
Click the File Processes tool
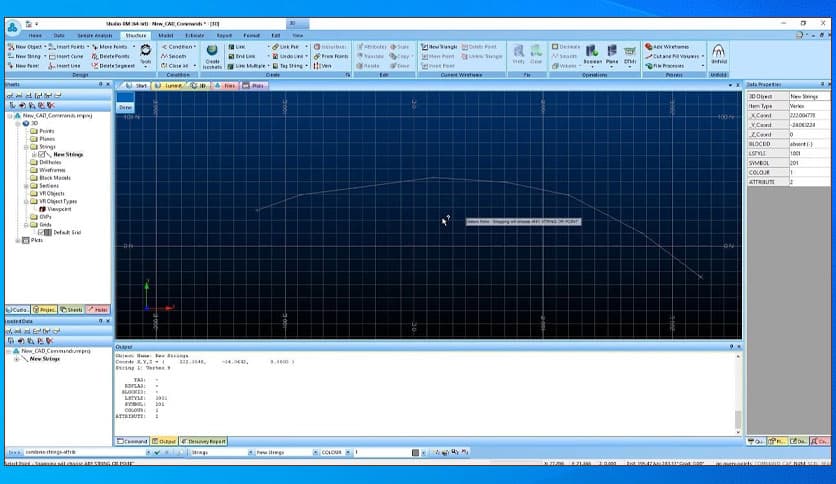[x=664, y=66]
